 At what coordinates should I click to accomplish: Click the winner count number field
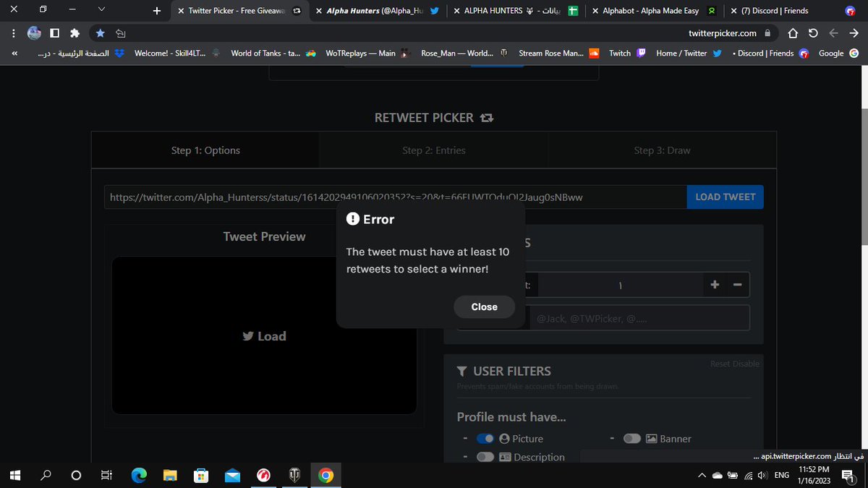(x=619, y=285)
